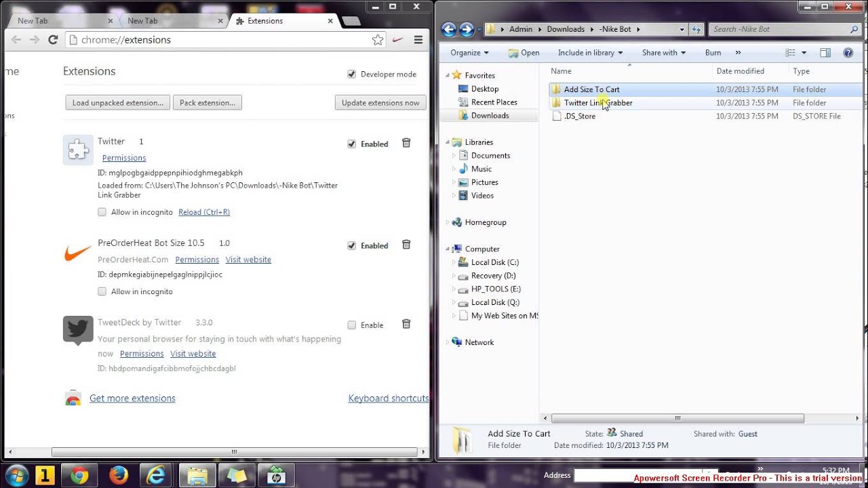Image resolution: width=868 pixels, height=488 pixels.
Task: Remove PreOrderHeat Bot via its trash icon
Action: coord(406,245)
